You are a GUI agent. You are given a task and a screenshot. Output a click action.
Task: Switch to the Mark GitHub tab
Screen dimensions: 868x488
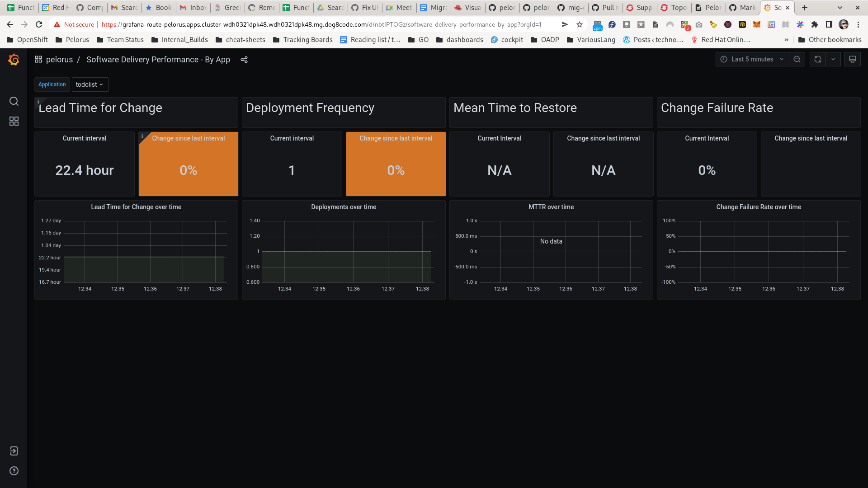click(x=742, y=8)
